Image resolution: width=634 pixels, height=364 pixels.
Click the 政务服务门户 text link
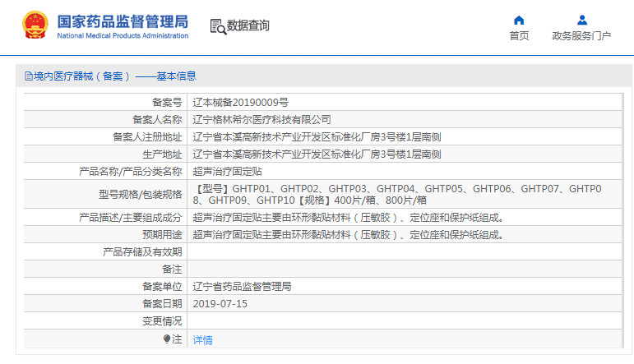[581, 35]
